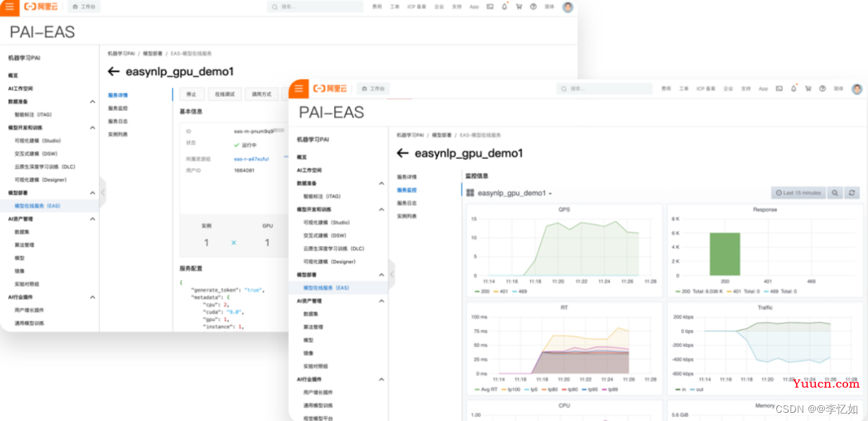Click the notification bell in front window header
868x421 pixels.
(794, 88)
